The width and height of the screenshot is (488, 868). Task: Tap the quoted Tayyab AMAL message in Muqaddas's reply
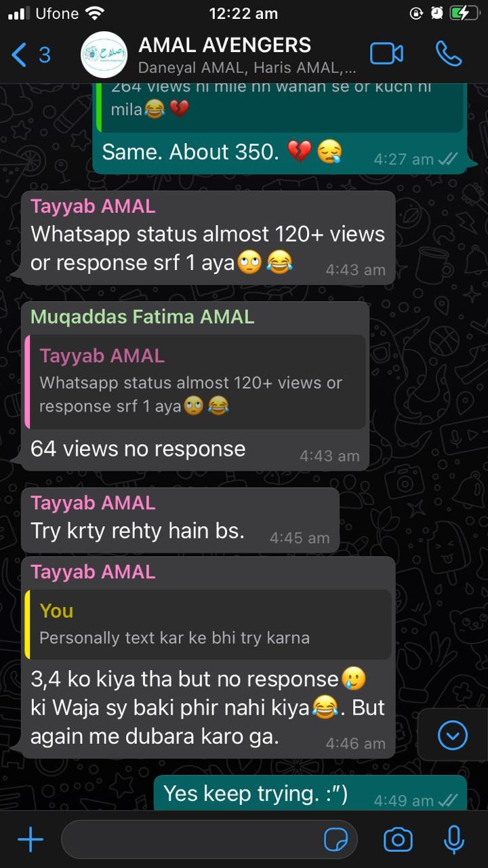coord(195,381)
